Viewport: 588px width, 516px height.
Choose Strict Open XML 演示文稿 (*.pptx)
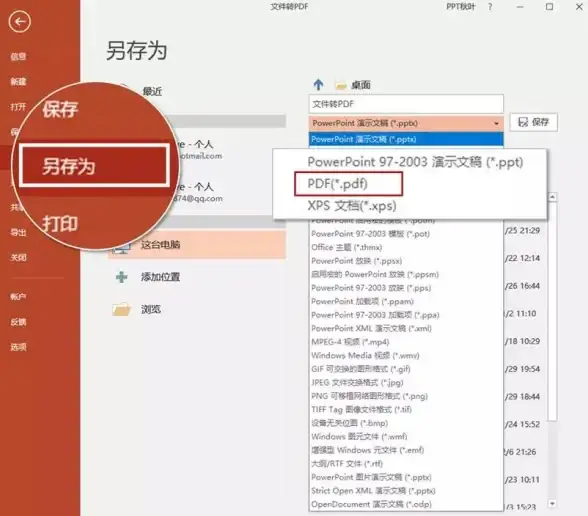tap(373, 491)
